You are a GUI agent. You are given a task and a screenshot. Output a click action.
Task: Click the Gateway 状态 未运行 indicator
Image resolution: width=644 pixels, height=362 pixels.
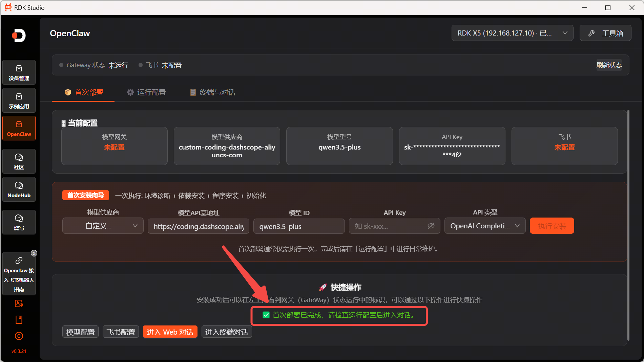point(94,65)
